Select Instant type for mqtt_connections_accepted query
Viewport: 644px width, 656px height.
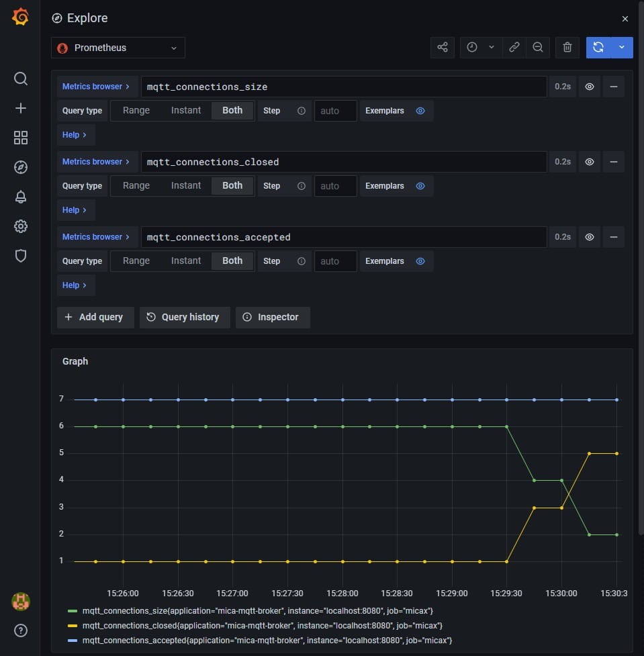[186, 261]
